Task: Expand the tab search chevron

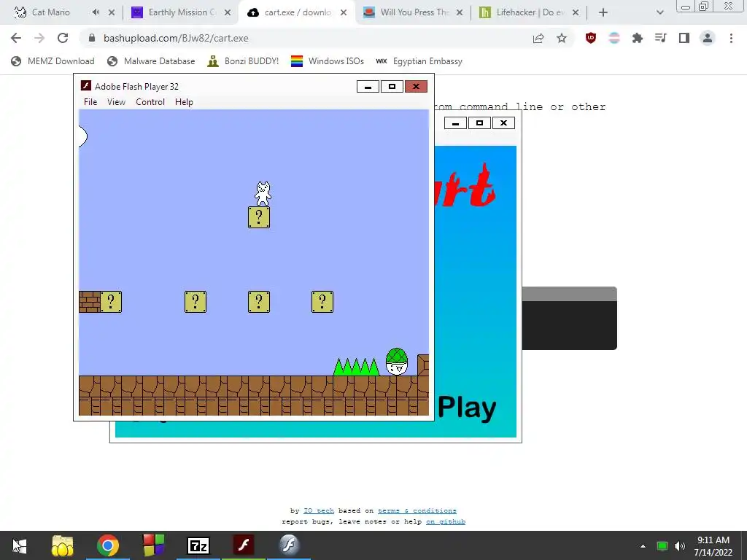Action: (659, 12)
